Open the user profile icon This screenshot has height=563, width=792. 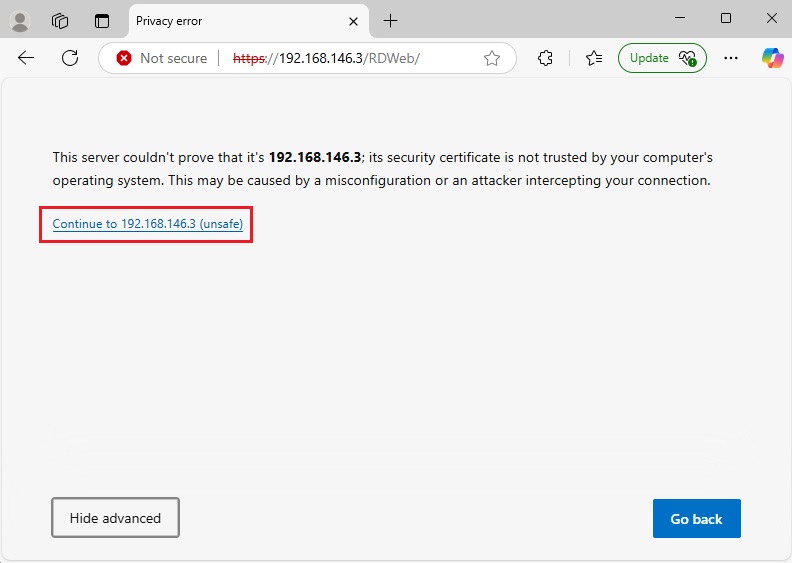[x=20, y=21]
